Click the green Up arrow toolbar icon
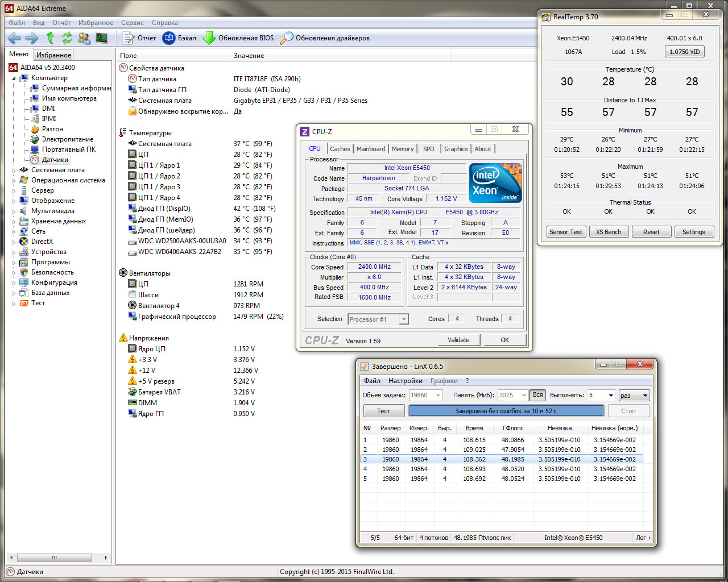728x582 pixels. coord(50,38)
